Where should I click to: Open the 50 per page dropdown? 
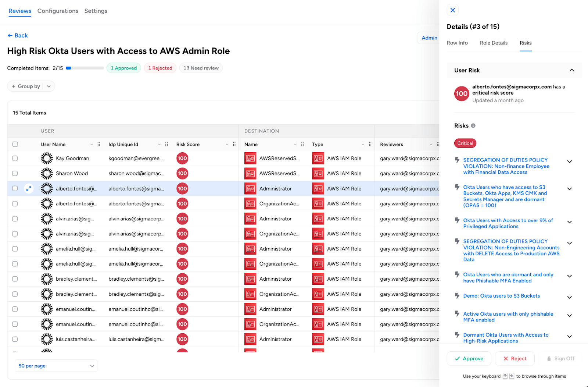(56, 366)
